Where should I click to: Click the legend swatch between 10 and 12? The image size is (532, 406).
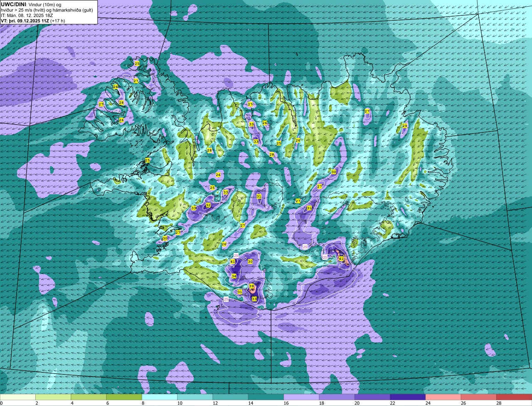[x=195, y=397]
